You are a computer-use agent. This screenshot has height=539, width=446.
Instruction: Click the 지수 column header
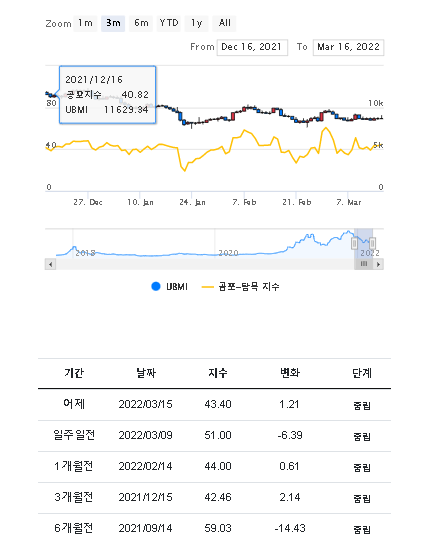click(218, 373)
